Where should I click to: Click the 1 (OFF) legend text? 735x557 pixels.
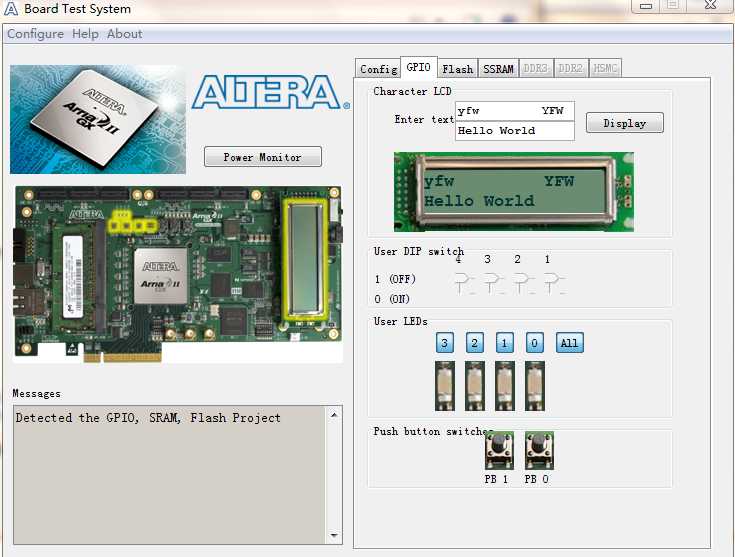(395, 279)
